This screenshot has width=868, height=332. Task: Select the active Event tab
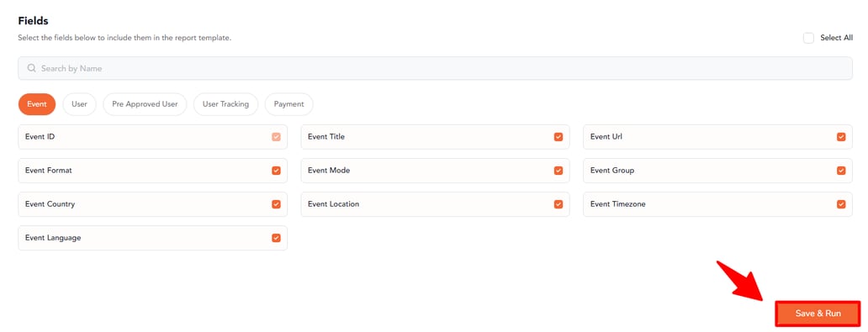(37, 104)
